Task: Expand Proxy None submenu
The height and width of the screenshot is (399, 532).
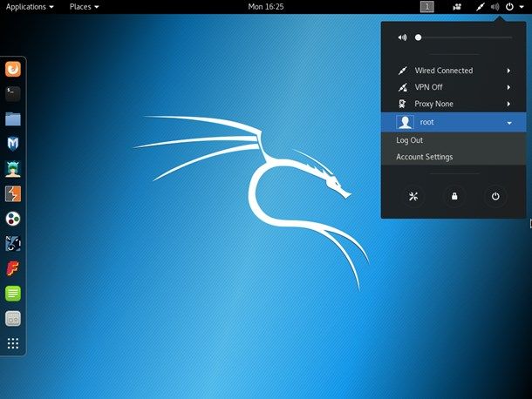Action: point(454,104)
